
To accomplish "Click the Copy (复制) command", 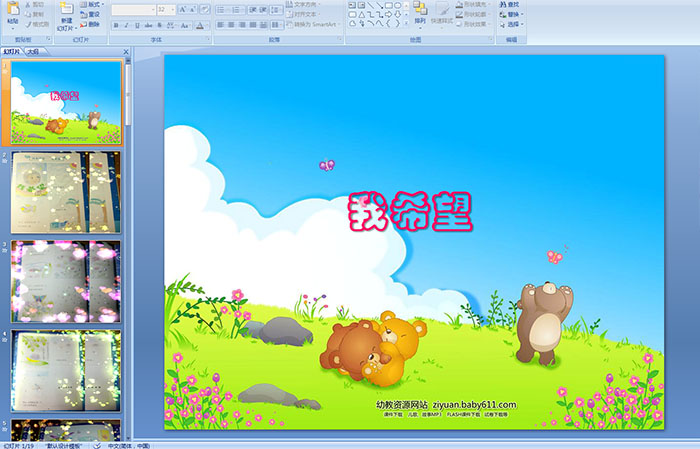I will [x=34, y=14].
